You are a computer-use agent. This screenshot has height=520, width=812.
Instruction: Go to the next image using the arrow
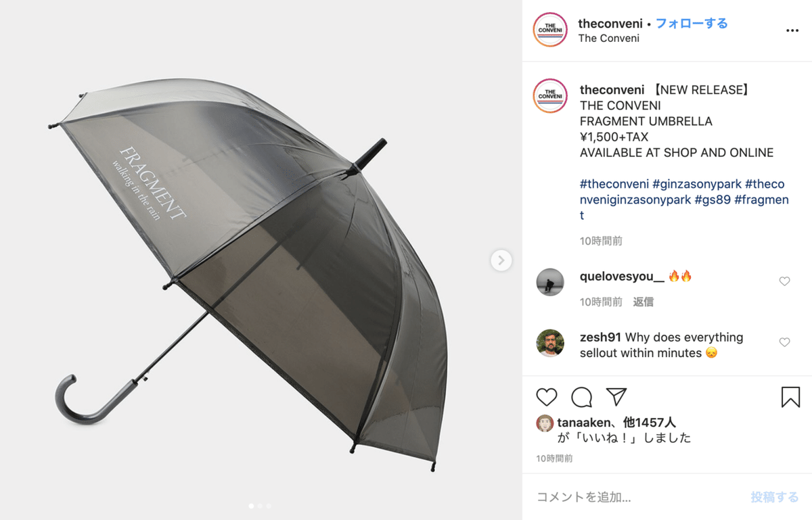[501, 260]
